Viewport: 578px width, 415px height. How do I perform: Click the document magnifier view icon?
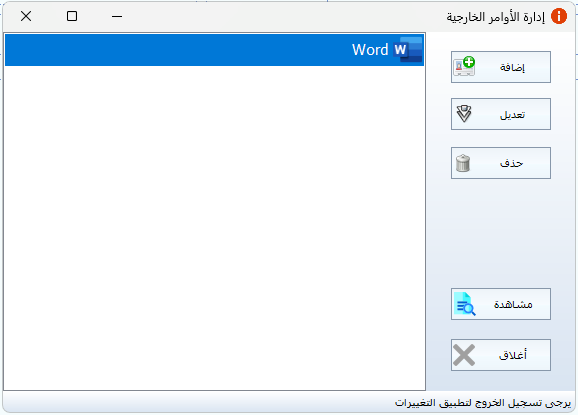pos(464,304)
